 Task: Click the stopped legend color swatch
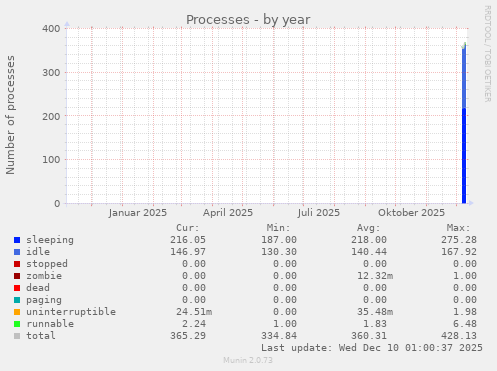tap(17, 264)
